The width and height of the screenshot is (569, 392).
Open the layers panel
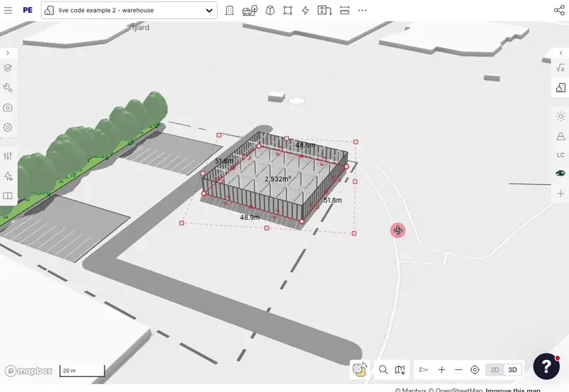pos(8,68)
